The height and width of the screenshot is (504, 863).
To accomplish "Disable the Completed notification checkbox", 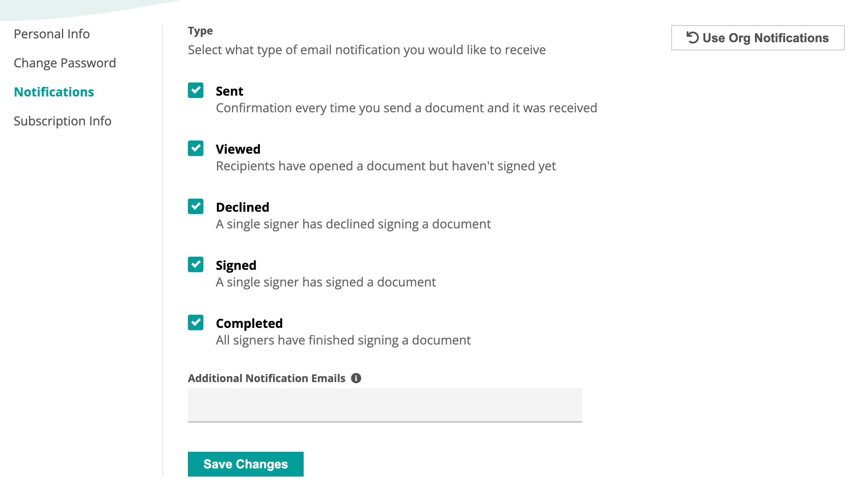I will [195, 322].
